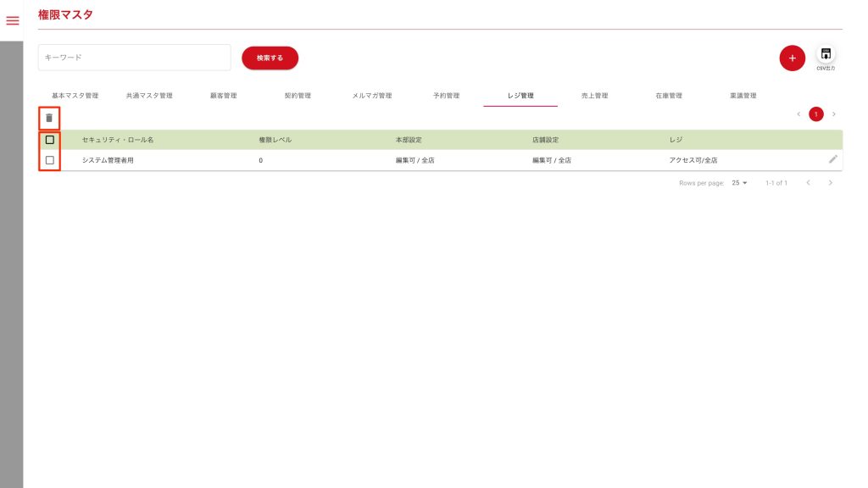Click the CSV出力 export icon

coord(826,55)
